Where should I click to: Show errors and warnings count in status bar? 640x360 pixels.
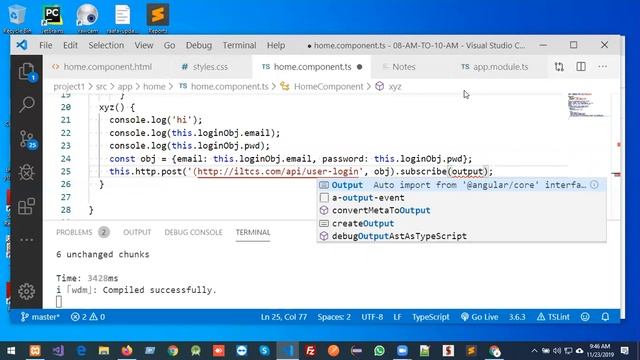[88, 317]
